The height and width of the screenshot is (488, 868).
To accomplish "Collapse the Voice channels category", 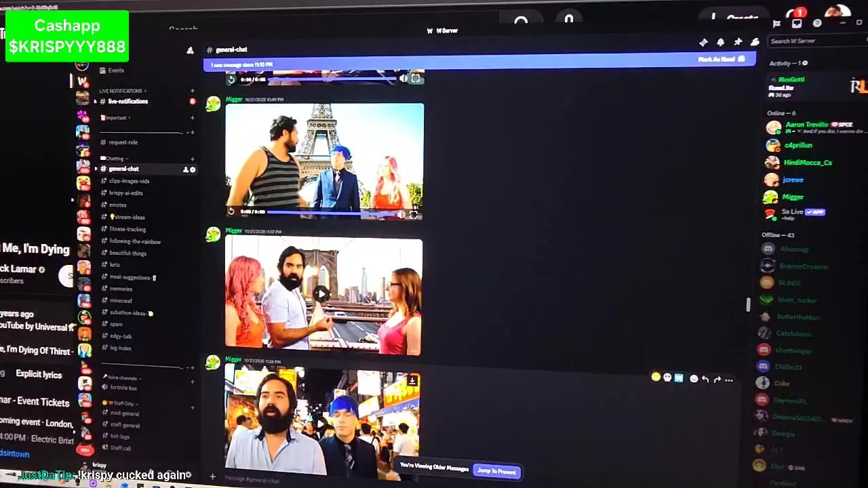I will (122, 378).
